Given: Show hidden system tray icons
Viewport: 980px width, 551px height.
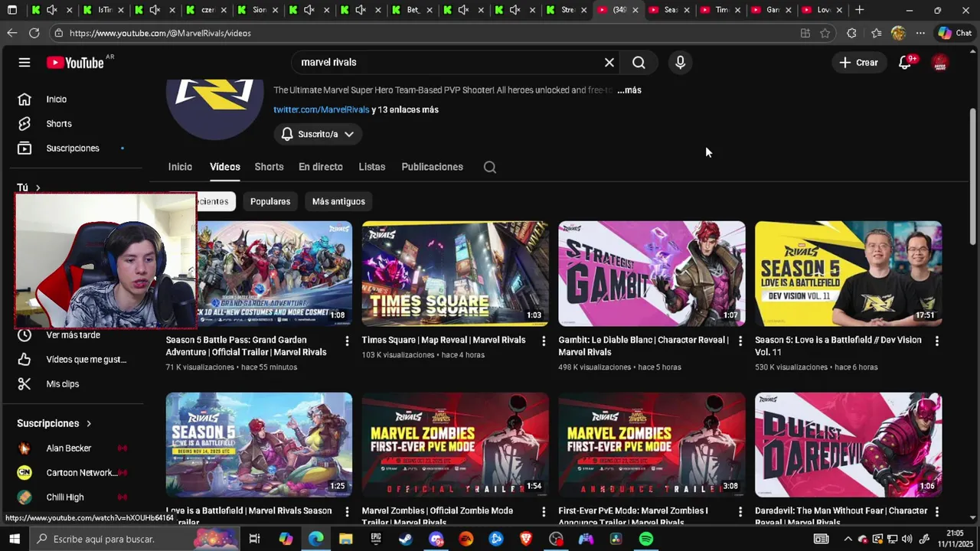Looking at the screenshot, I should coord(848,539).
